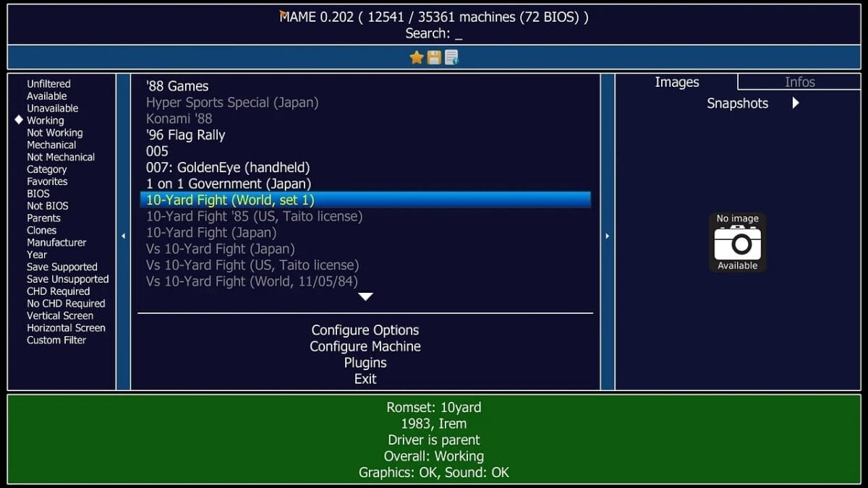Viewport: 868px width, 488px height.
Task: Select the Favorites filter
Action: tap(47, 181)
